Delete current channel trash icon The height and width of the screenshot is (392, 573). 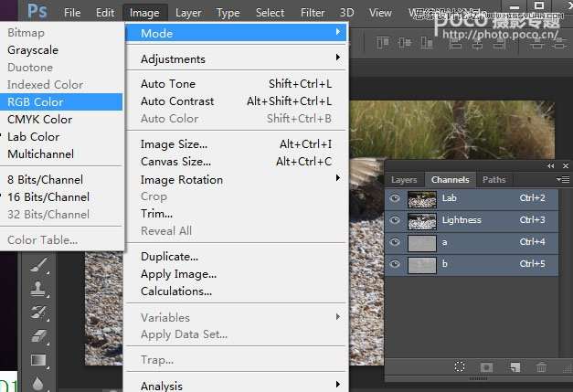(541, 366)
